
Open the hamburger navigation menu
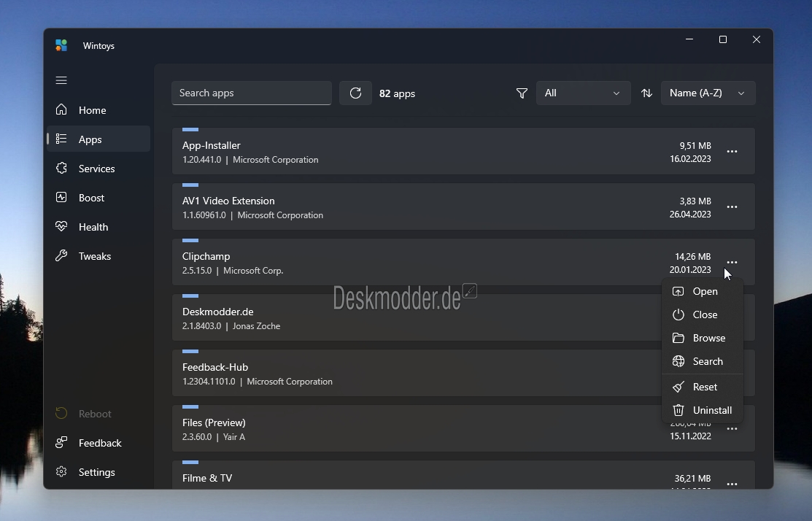click(61, 80)
